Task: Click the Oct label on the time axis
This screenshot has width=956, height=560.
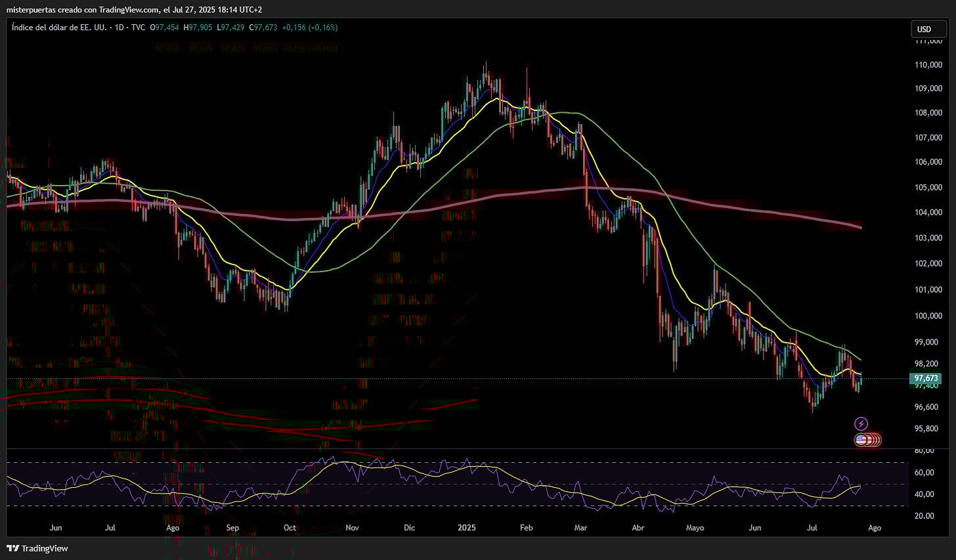Action: tap(290, 528)
